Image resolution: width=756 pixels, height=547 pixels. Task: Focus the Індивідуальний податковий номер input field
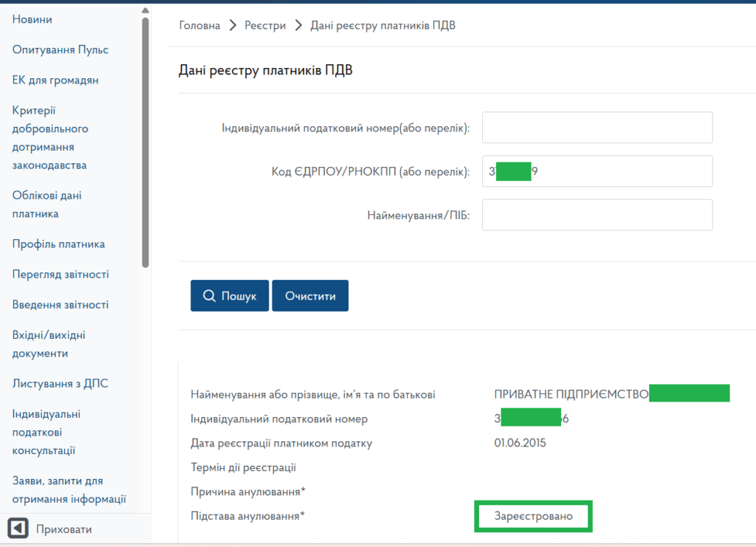pos(597,128)
